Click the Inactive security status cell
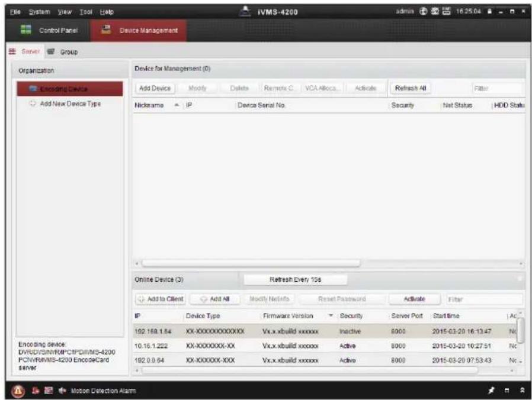 coord(350,331)
